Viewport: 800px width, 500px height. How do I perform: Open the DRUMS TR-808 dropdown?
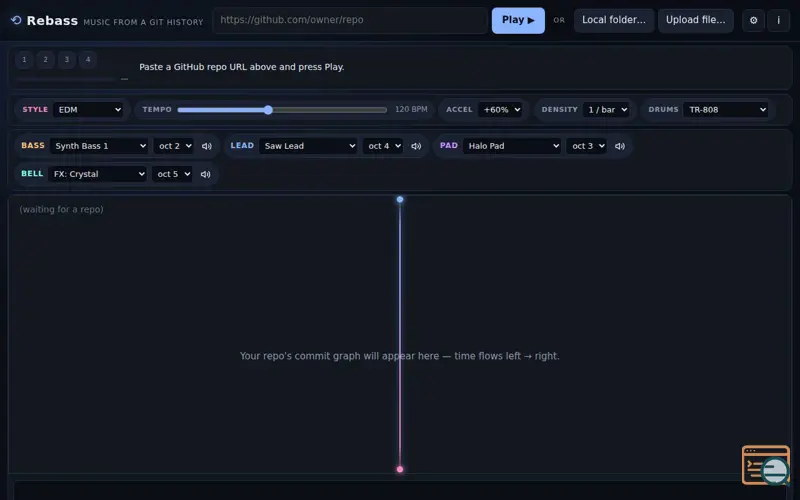click(x=726, y=110)
